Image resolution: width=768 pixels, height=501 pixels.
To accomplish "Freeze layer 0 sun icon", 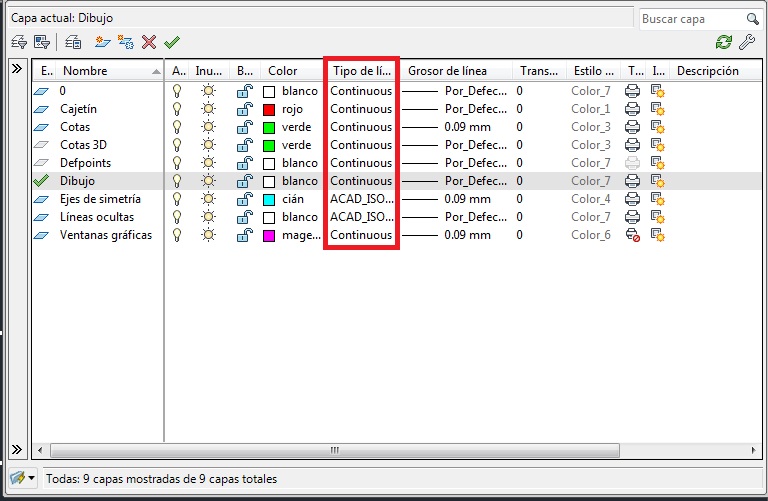I will tap(209, 91).
